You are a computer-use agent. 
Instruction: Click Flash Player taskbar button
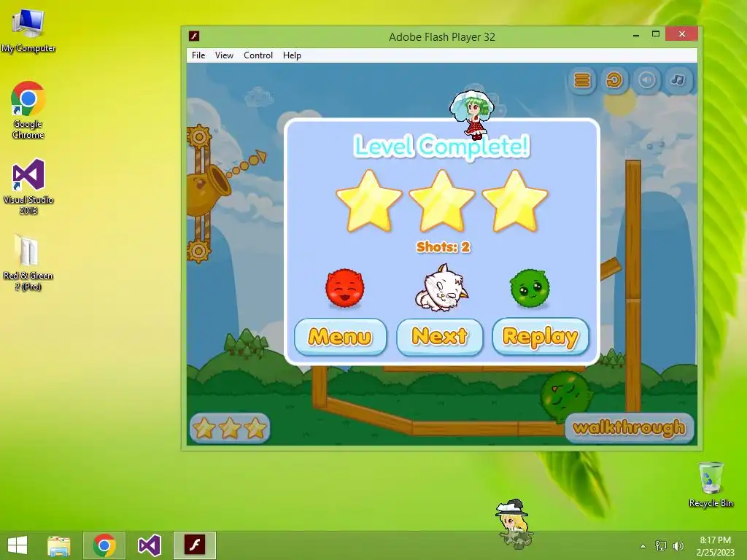tap(194, 545)
